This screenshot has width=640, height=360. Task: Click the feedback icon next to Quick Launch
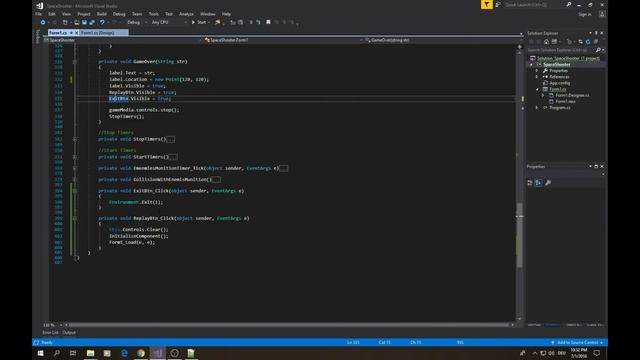pyautogui.click(x=498, y=4)
